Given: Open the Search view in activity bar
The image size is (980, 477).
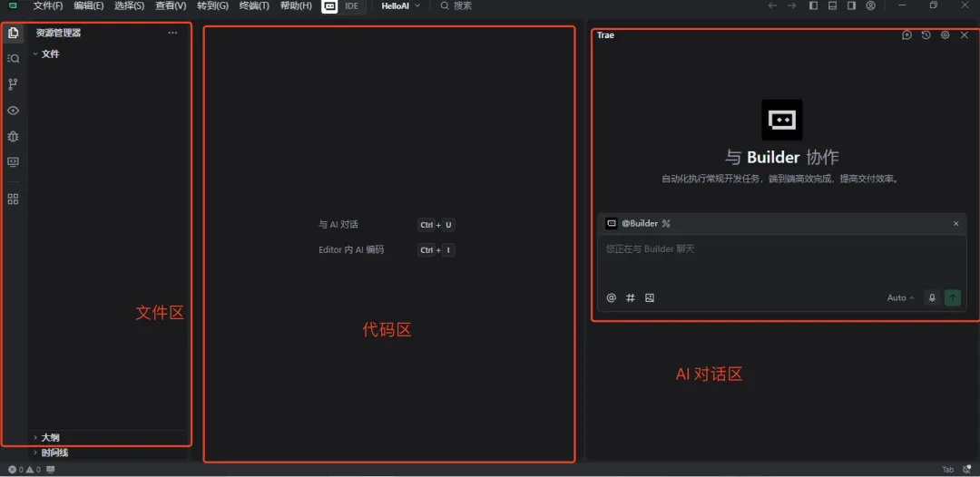Looking at the screenshot, I should 13,59.
